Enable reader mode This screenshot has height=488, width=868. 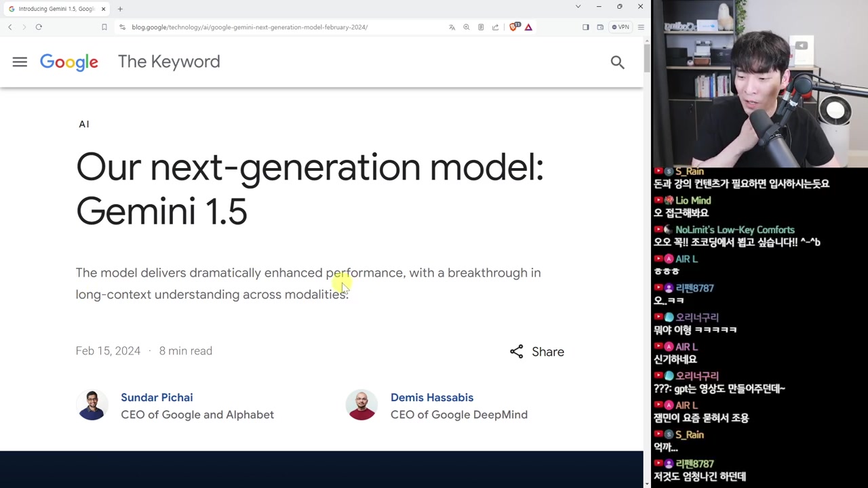click(481, 27)
